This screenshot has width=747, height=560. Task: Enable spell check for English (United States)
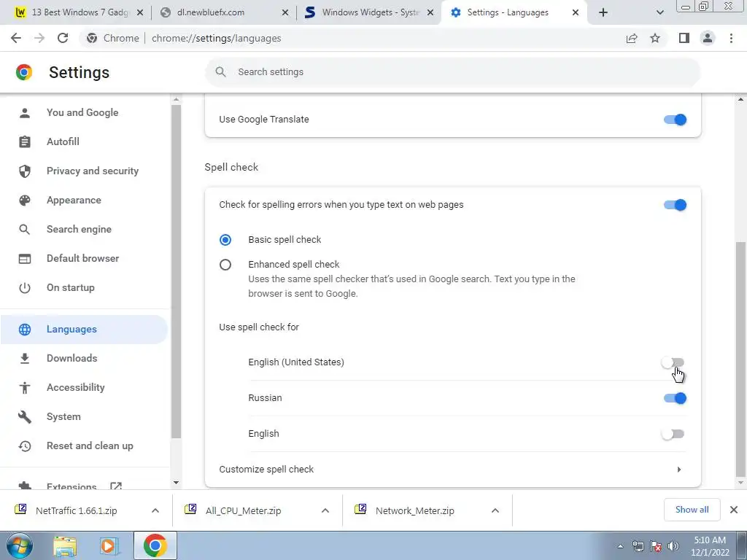[x=673, y=362]
